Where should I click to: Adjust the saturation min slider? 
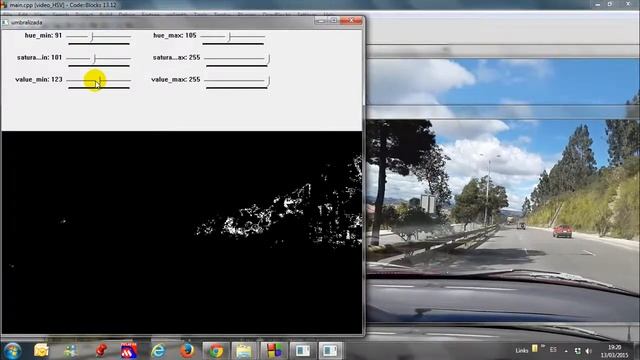[x=98, y=59]
